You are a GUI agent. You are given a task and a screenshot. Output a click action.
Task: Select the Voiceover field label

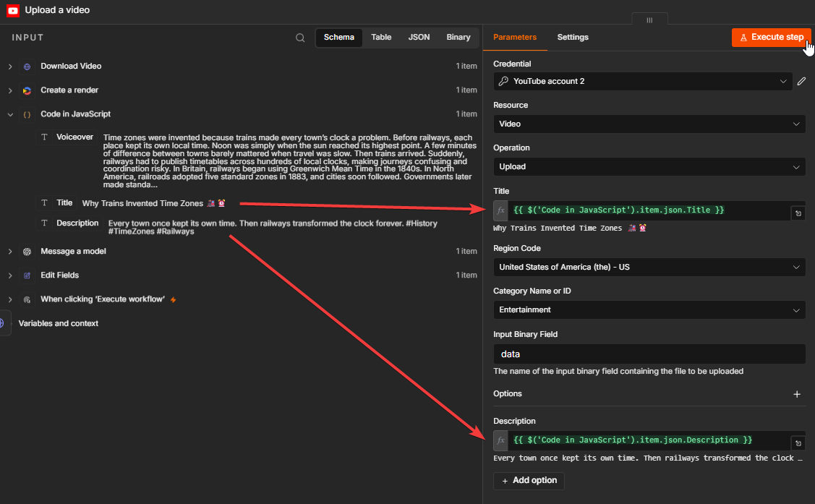point(75,137)
